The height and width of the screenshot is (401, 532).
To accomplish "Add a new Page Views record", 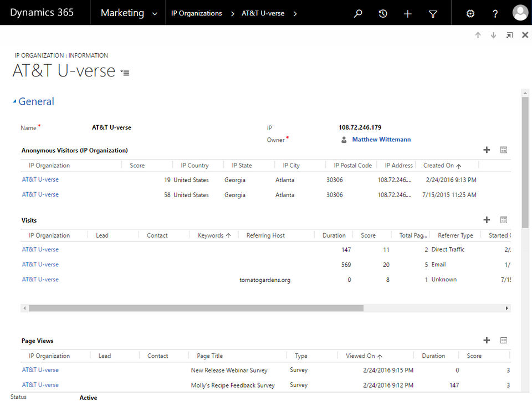I will (487, 340).
